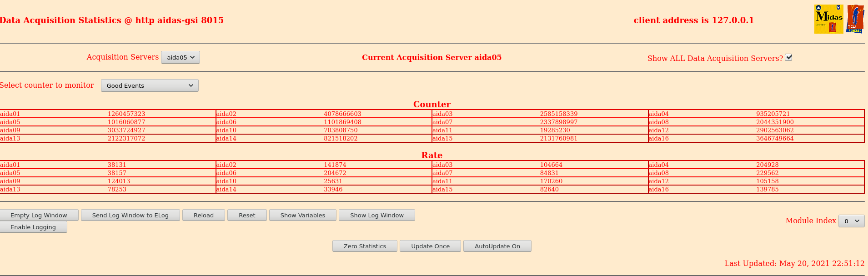Select counter value 1260457323 for aida01
The height and width of the screenshot is (276, 868).
[x=126, y=114]
